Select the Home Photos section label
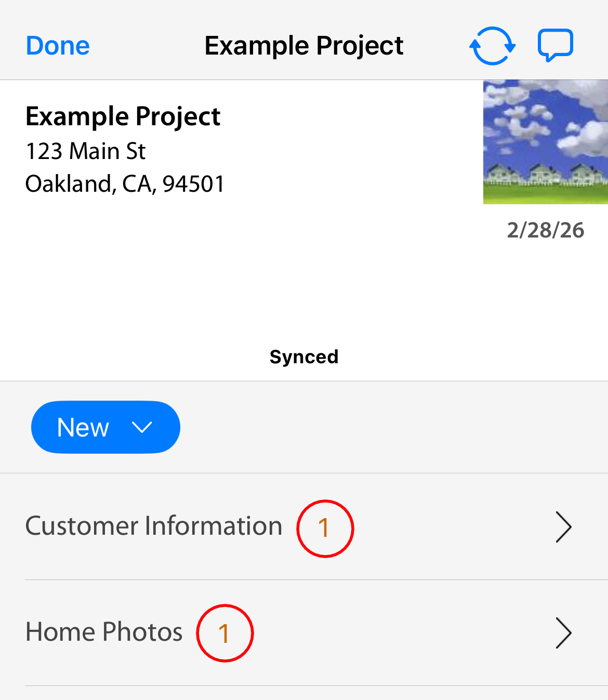The width and height of the screenshot is (608, 700). click(104, 632)
